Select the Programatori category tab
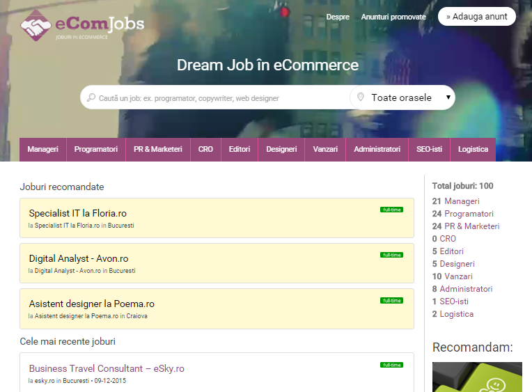Image resolution: width=532 pixels, height=392 pixels. click(x=96, y=149)
